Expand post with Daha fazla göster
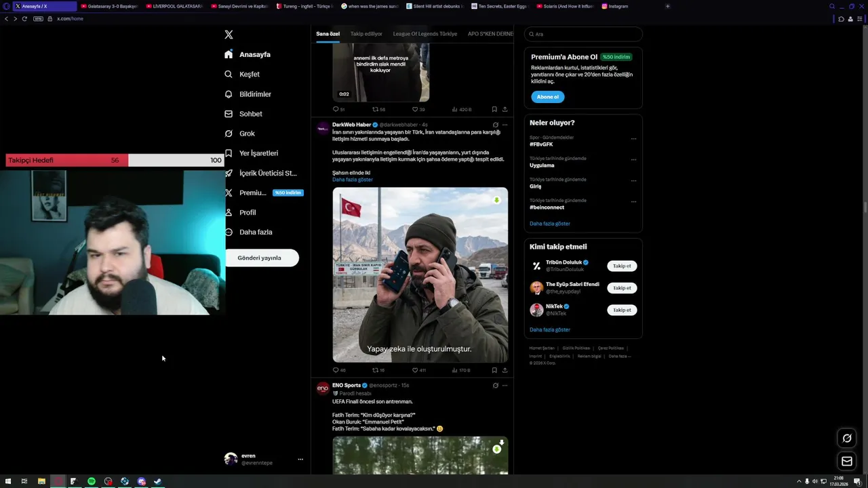Screen dimensions: 868x488 (353, 180)
